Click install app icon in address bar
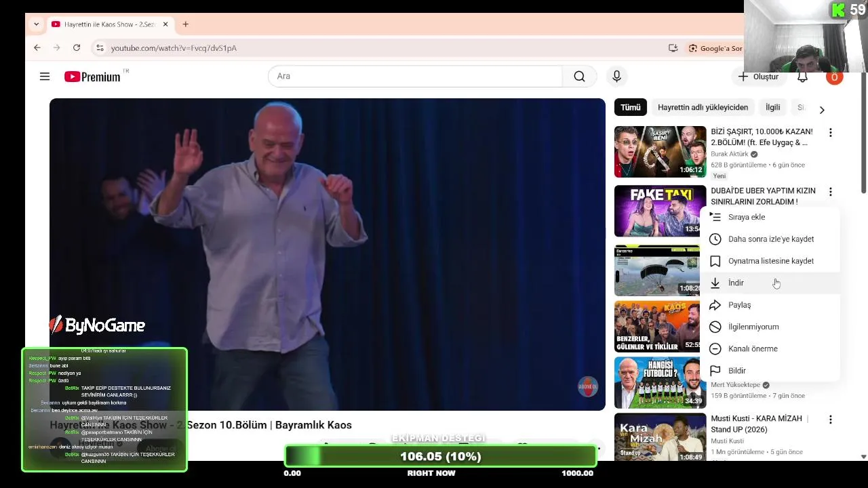This screenshot has height=488, width=868. tap(673, 48)
